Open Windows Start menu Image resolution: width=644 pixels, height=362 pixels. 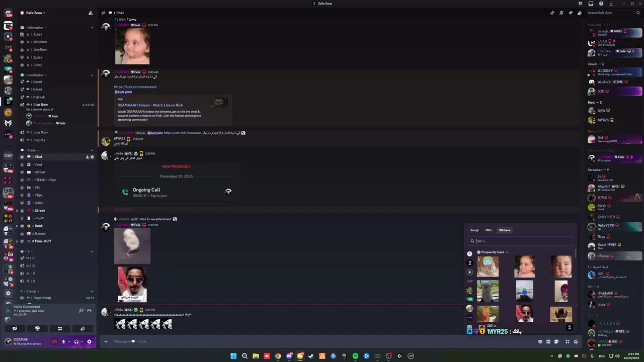pos(233,356)
